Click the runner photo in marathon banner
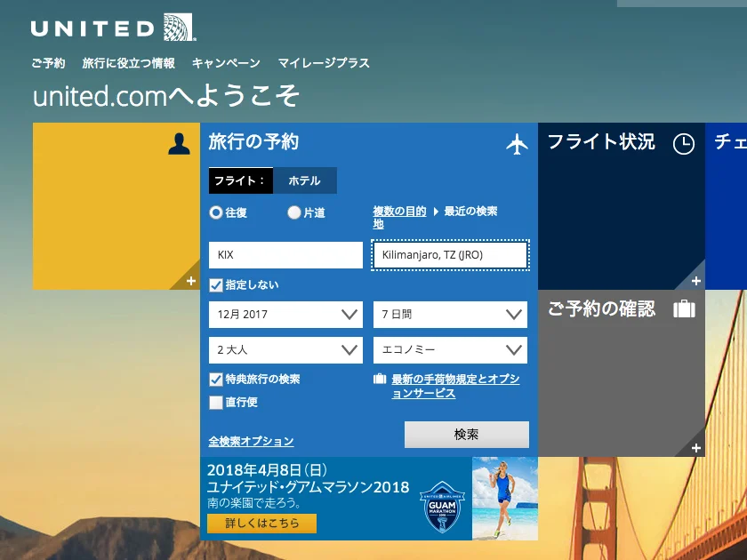 (505, 499)
